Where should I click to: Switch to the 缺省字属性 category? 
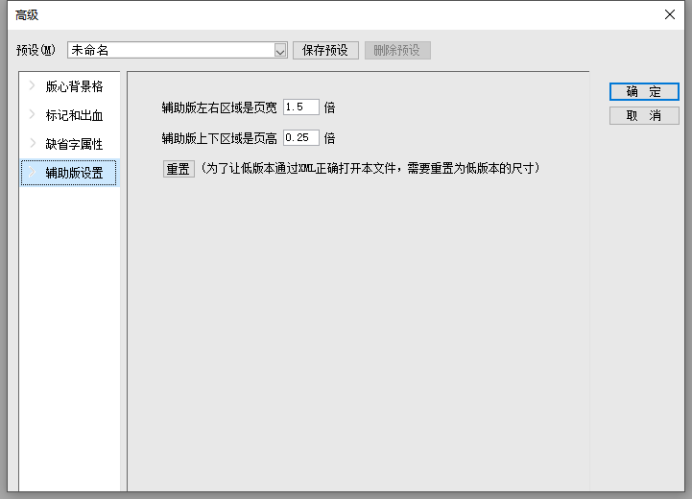pyautogui.click(x=74, y=145)
